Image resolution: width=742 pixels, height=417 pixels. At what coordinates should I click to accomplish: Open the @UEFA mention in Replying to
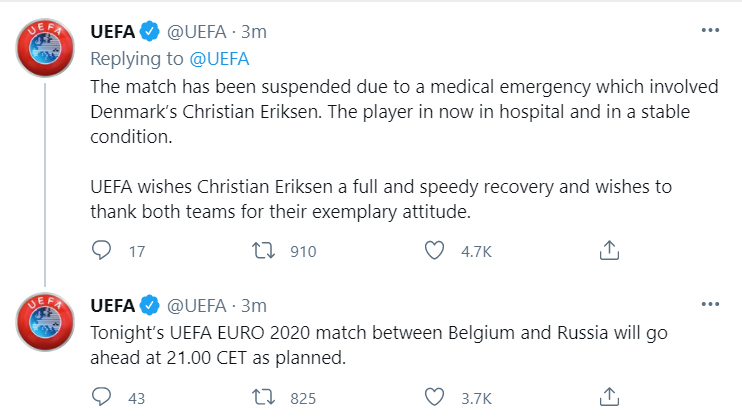[219, 59]
